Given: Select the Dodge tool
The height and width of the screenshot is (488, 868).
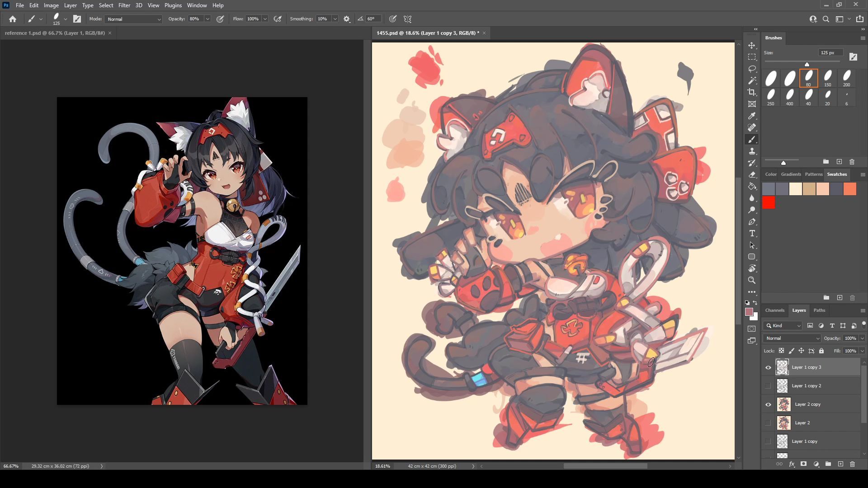Looking at the screenshot, I should pos(752,210).
